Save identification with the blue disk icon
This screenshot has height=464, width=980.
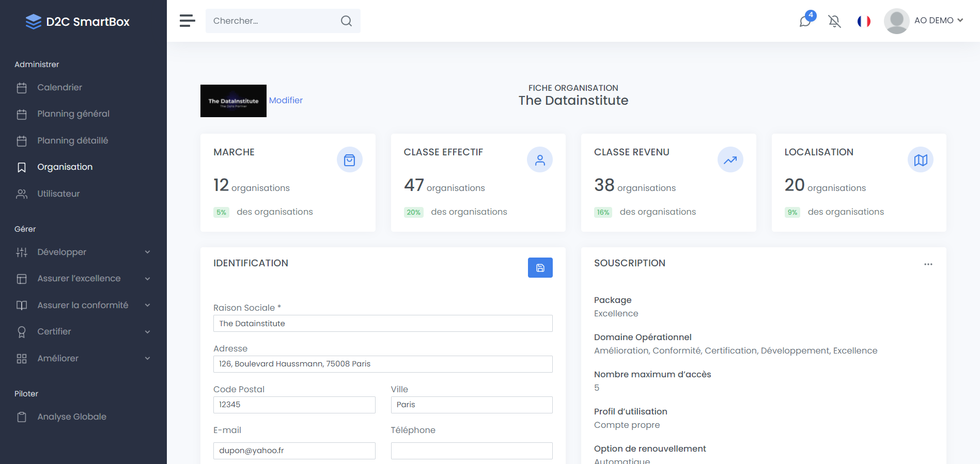click(x=540, y=267)
